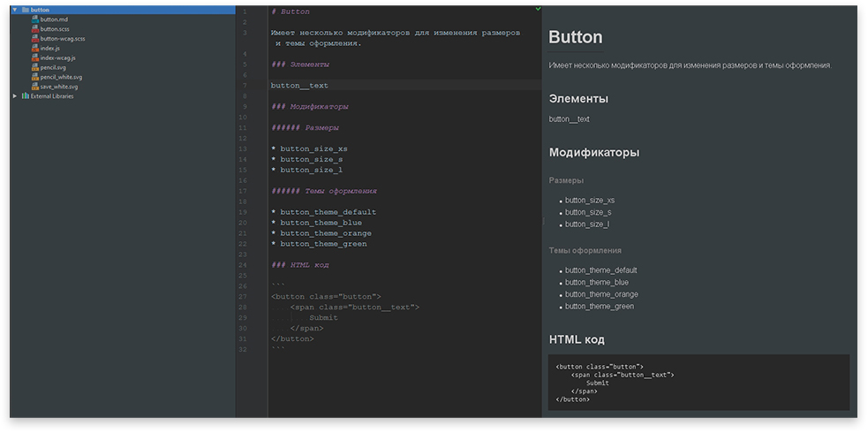This screenshot has width=868, height=433.
Task: Place cursor on '# Button' line in editor
Action: coord(291,11)
